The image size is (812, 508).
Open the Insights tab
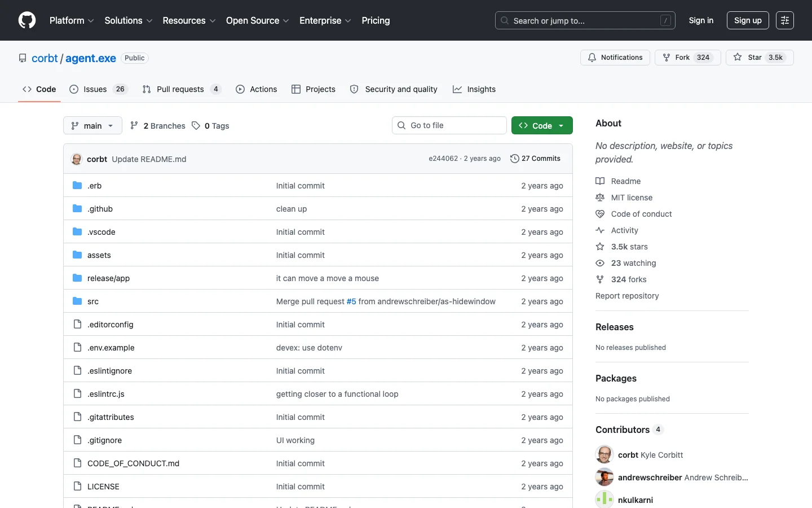(474, 89)
